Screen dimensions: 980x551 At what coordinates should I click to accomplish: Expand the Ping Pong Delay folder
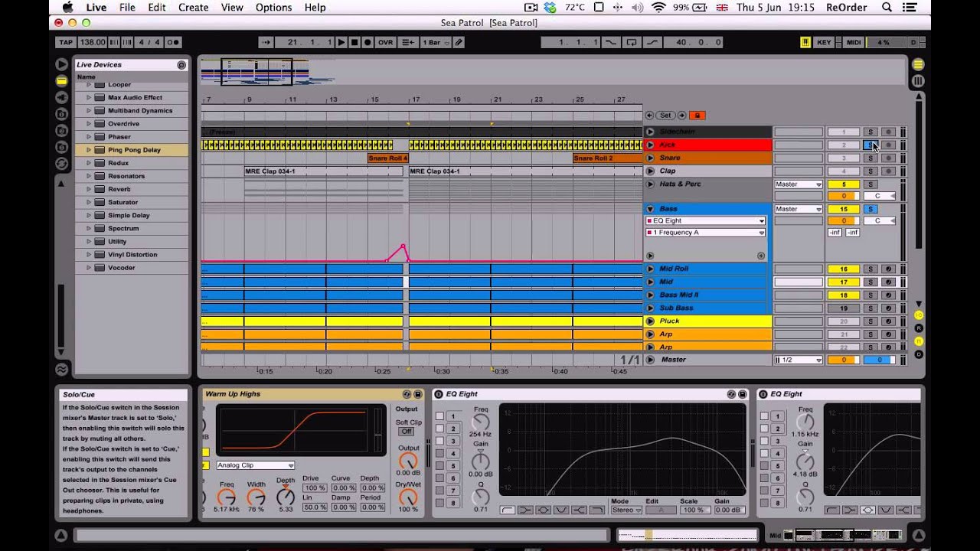point(89,150)
